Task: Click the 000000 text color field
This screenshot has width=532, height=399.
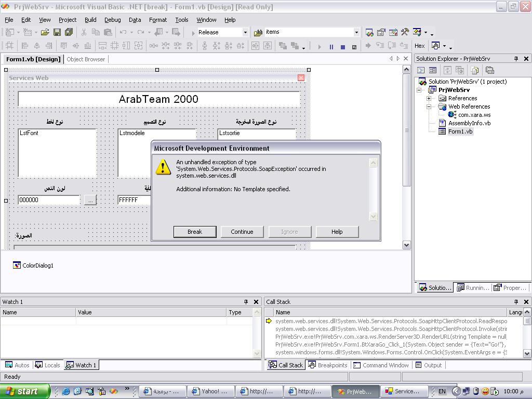Action: 49,200
